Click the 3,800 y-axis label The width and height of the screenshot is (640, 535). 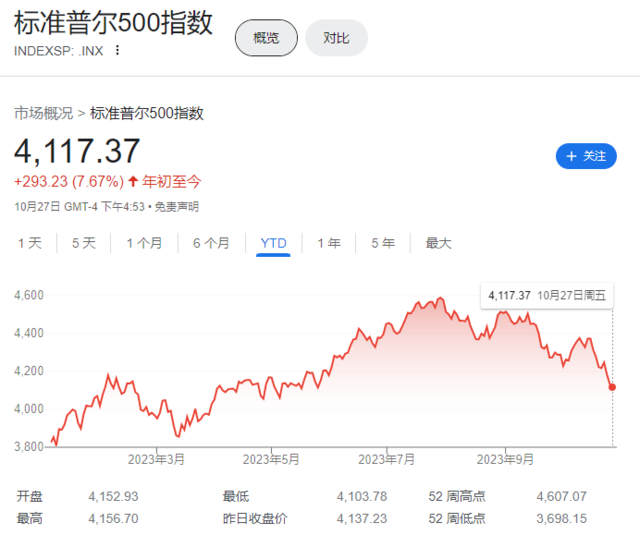[29, 446]
